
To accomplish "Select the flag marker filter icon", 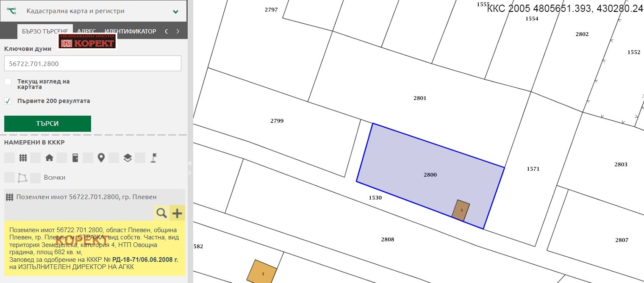I will tap(154, 158).
